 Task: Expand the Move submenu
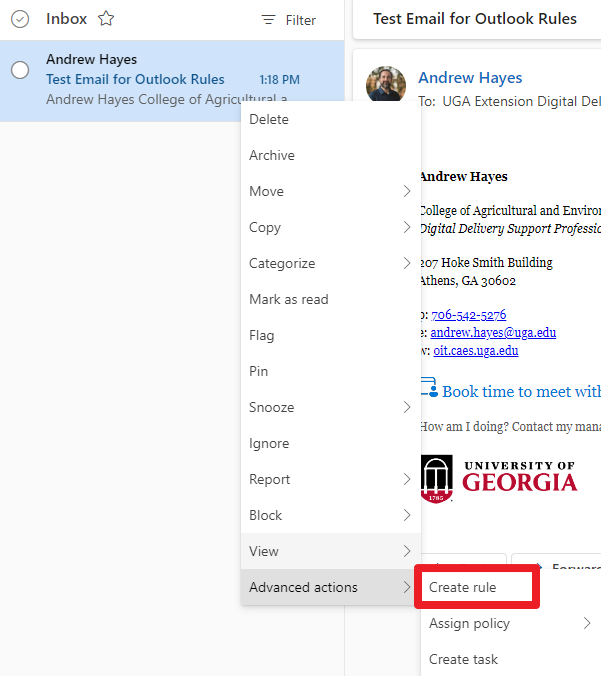point(331,191)
